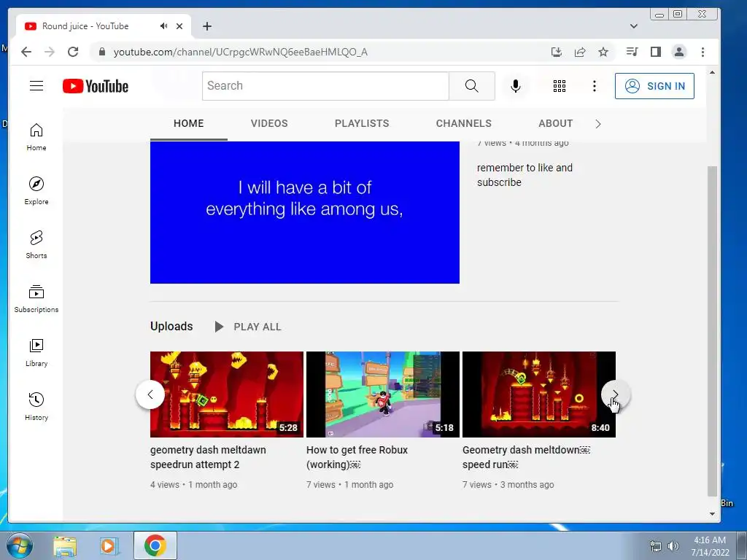Switch to the HOME channel tab
Viewport: 747px width, 560px height.
pos(189,123)
